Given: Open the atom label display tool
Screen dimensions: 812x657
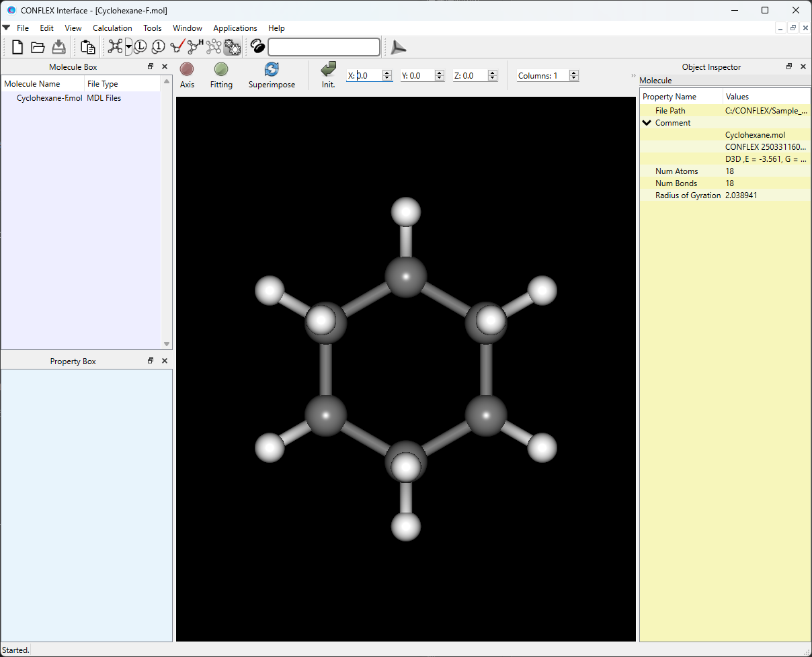Looking at the screenshot, I should (x=140, y=46).
